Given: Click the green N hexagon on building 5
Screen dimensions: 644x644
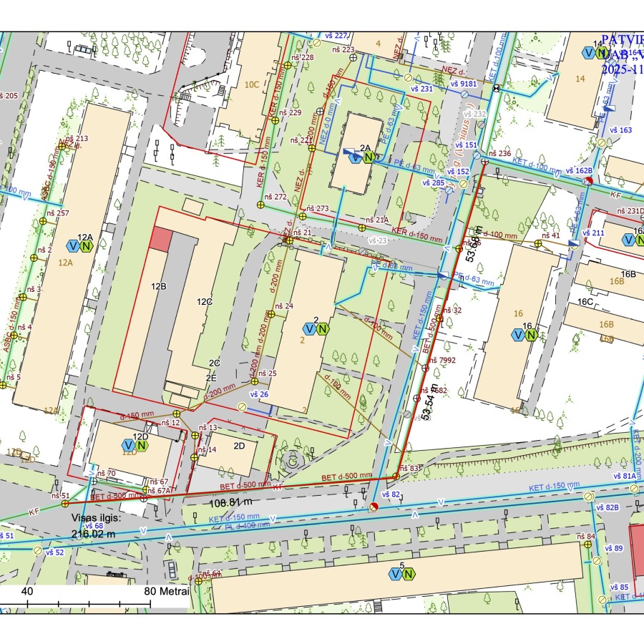Looking at the screenshot, I should [x=409, y=574].
